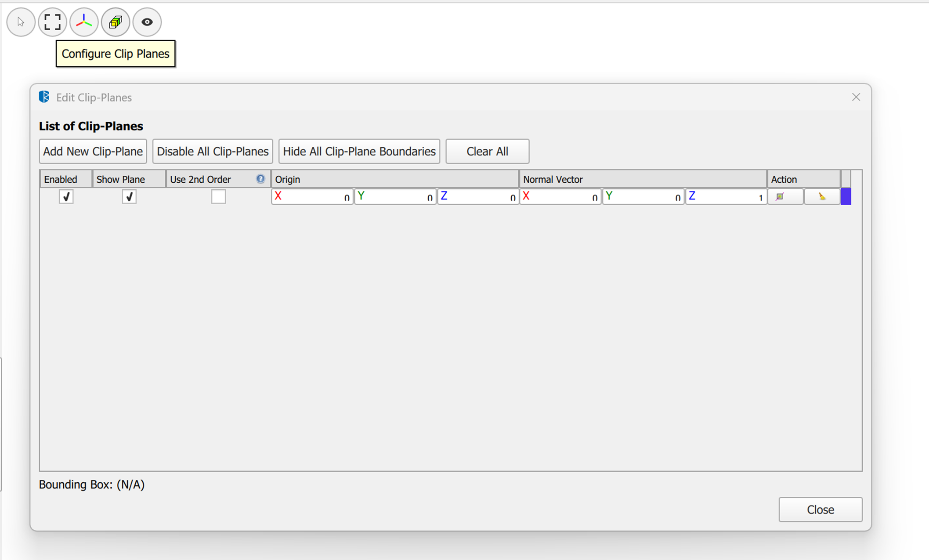929x560 pixels.
Task: Open the Configure Clip Planes cube icon
Action: click(x=116, y=22)
